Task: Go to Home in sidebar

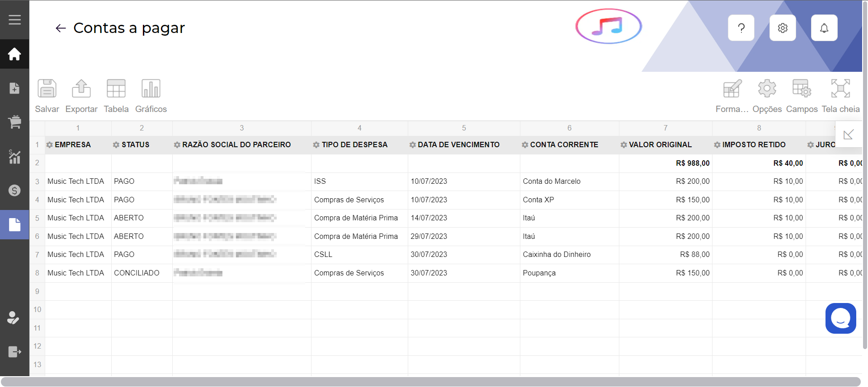Action: coord(14,54)
